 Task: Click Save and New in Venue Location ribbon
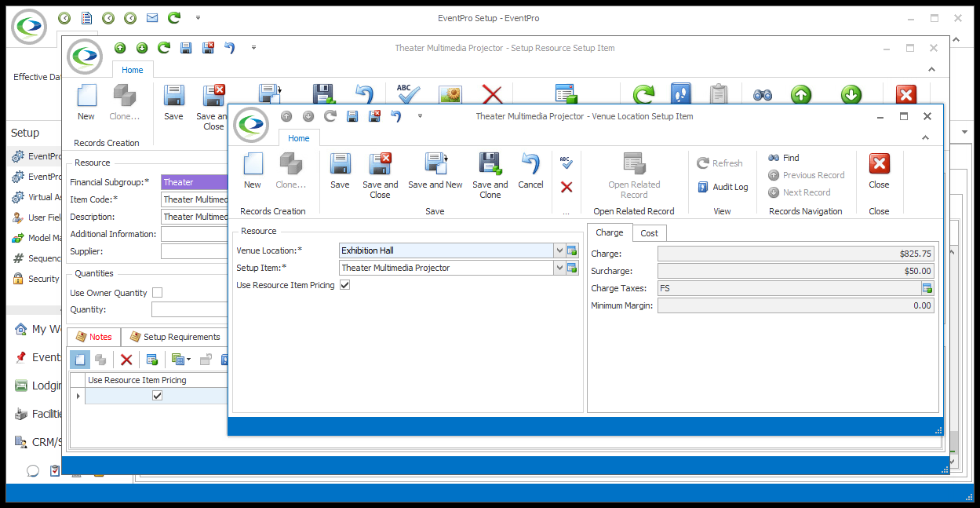pos(435,171)
